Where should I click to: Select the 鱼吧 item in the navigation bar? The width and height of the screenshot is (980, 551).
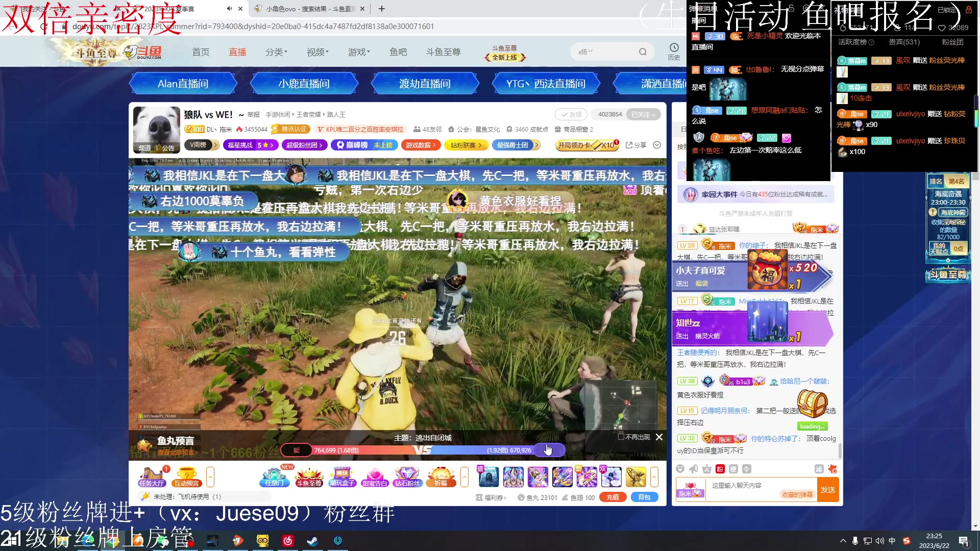coord(399,51)
